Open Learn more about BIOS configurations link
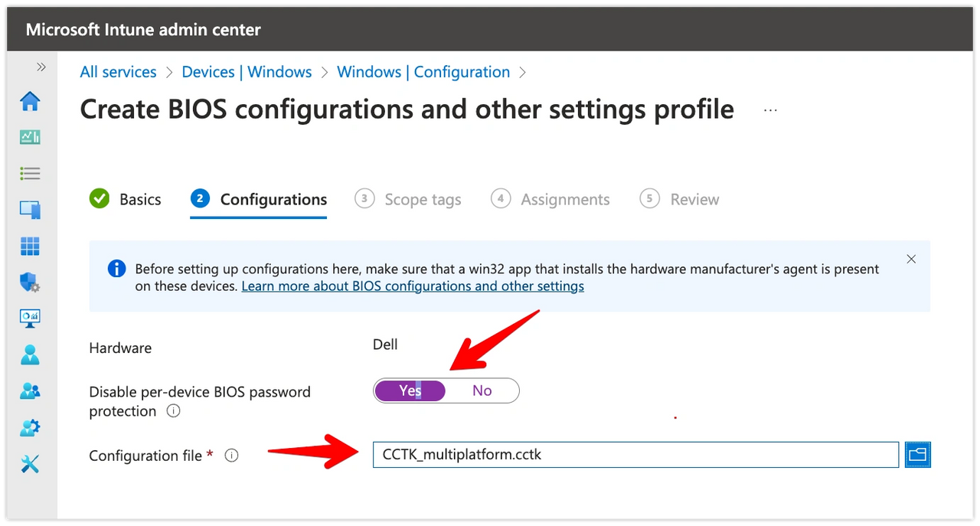This screenshot has height=526, width=980. (413, 286)
